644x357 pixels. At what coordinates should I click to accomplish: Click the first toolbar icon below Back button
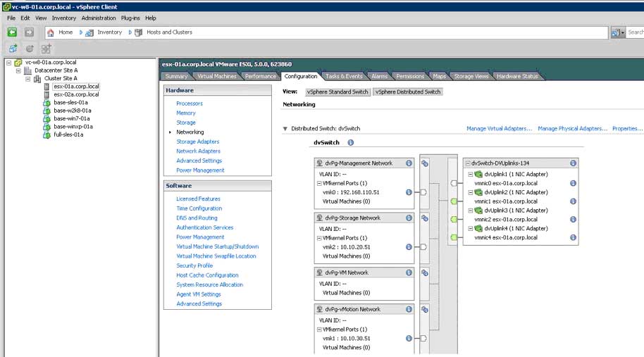(13, 49)
